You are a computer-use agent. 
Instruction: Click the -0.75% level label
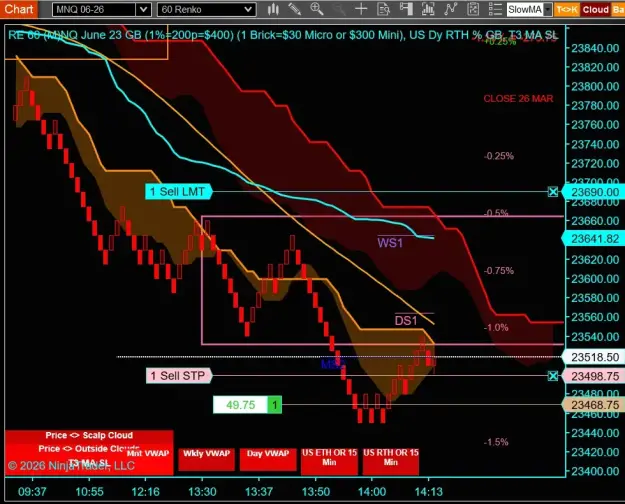coord(499,271)
